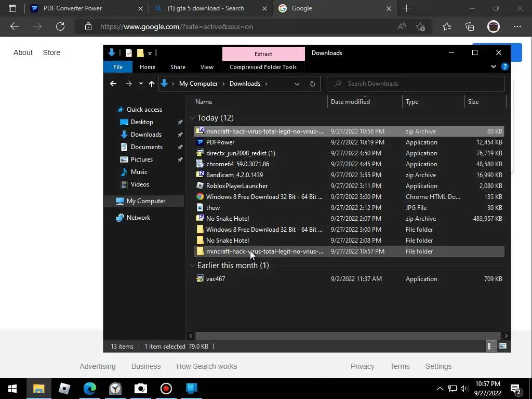532x399 pixels.
Task: Go forward in File Explorer
Action: tap(129, 84)
